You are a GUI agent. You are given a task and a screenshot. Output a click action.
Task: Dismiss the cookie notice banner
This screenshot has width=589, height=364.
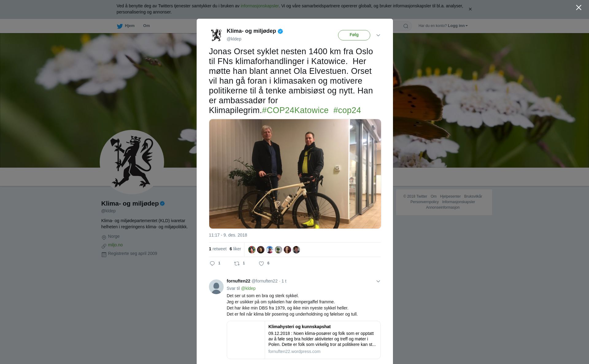pos(470,9)
